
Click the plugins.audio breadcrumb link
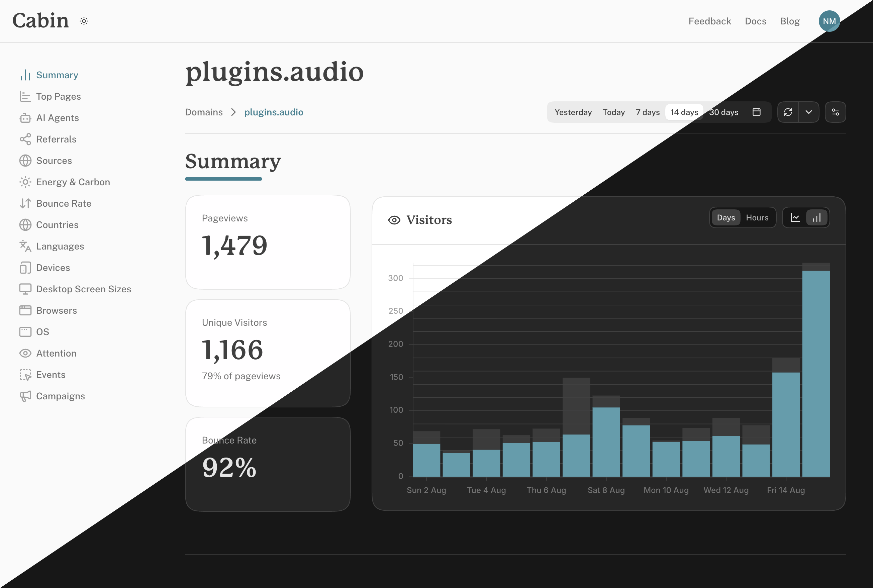click(274, 112)
